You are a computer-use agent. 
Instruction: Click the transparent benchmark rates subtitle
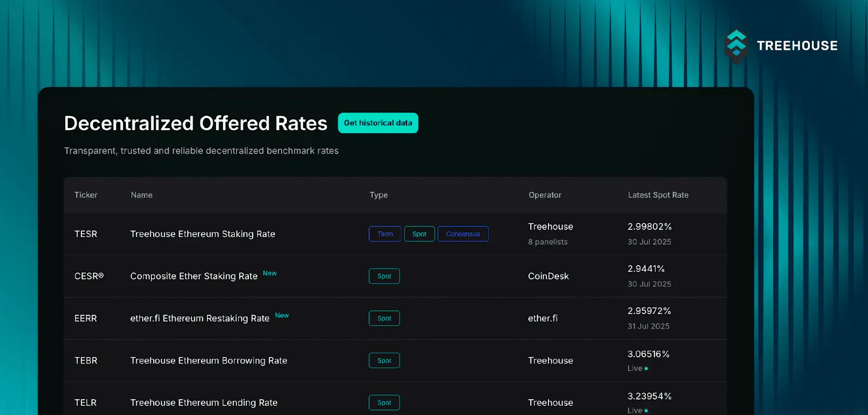tap(201, 151)
